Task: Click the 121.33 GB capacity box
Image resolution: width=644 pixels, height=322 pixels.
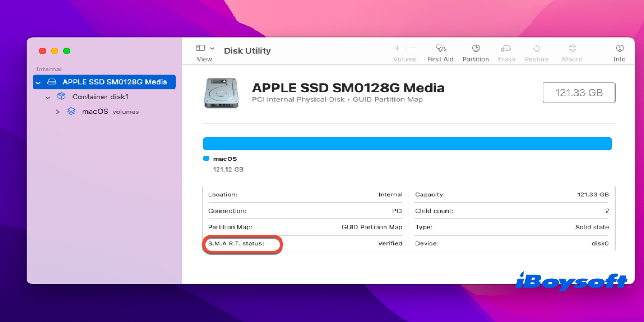Action: (x=579, y=92)
